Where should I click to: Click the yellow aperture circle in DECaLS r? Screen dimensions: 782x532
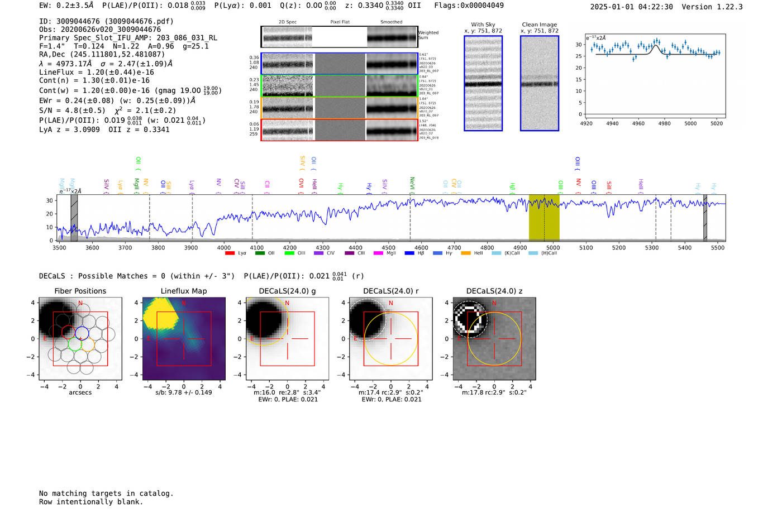391,339
